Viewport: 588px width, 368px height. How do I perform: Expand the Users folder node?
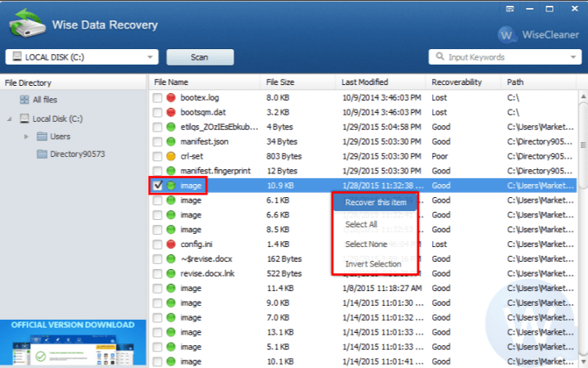(x=26, y=137)
